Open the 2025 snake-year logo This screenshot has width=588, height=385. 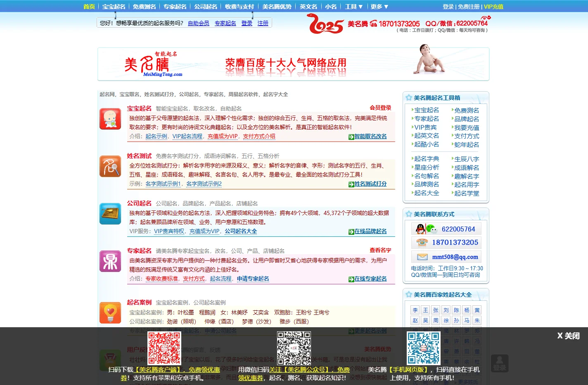(326, 24)
